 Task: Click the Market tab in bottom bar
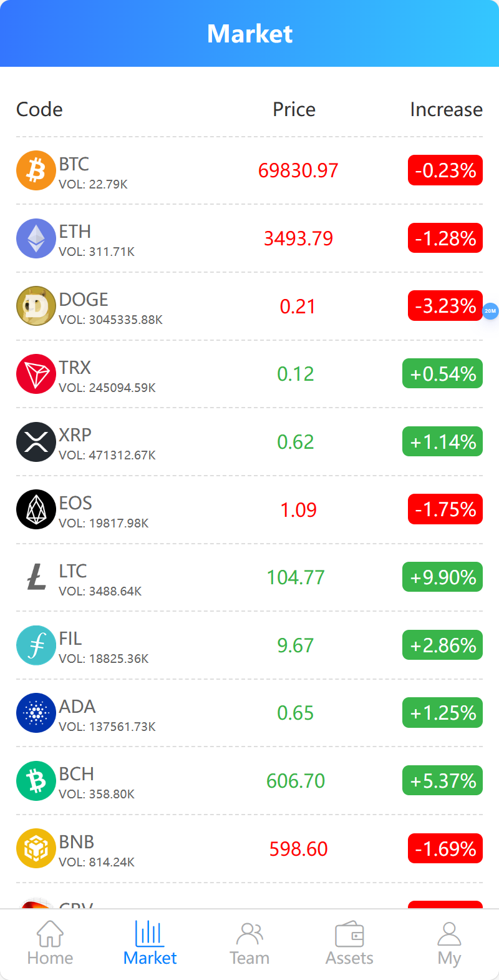[150, 944]
